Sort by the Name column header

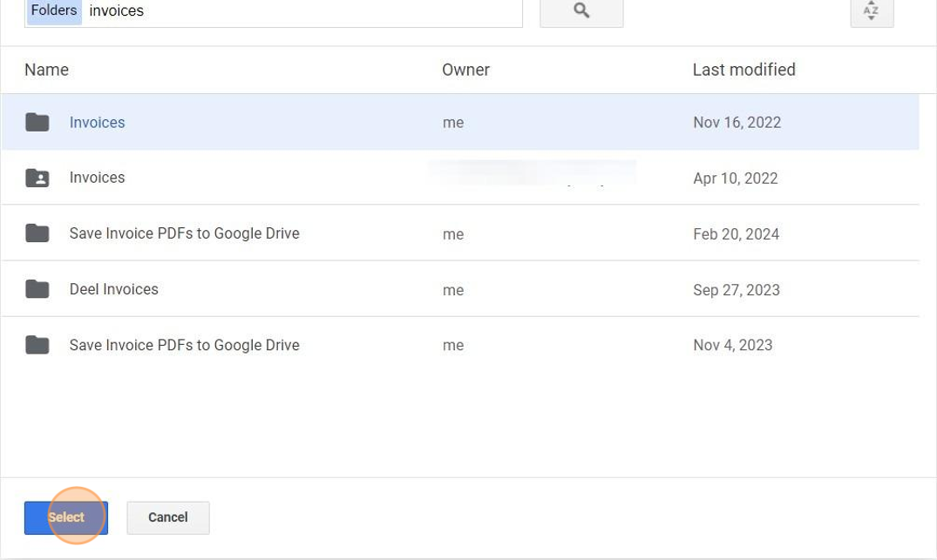point(46,70)
